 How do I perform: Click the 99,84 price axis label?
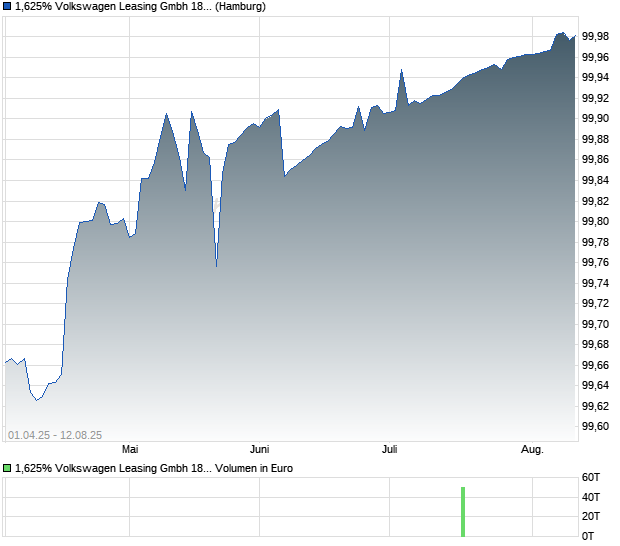tap(595, 180)
